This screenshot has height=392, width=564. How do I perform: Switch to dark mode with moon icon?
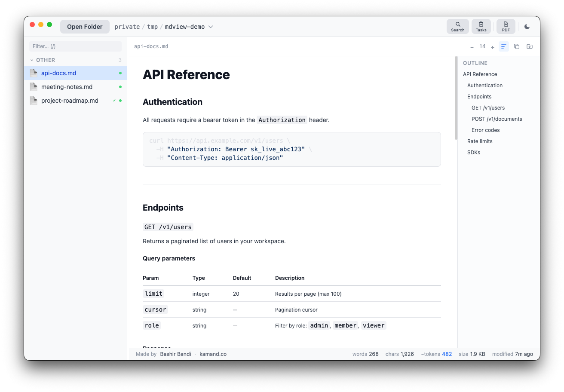527,27
